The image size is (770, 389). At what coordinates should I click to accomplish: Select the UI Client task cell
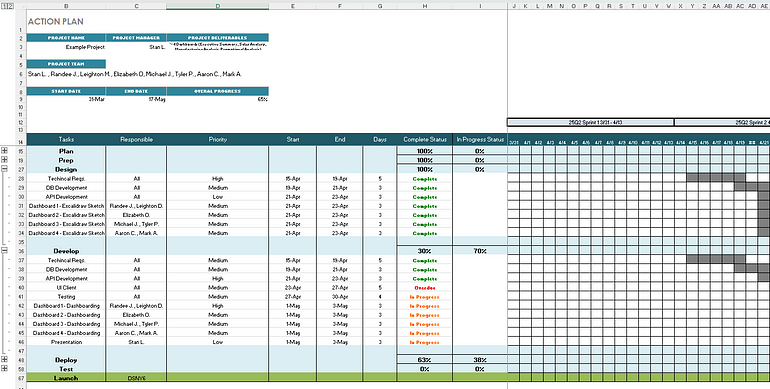pyautogui.click(x=66, y=287)
